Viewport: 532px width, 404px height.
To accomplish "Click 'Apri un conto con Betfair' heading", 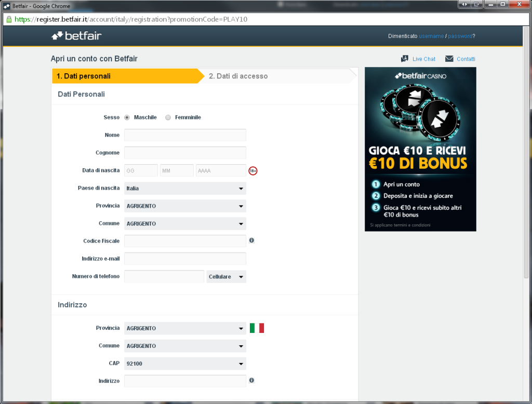I will pos(94,59).
